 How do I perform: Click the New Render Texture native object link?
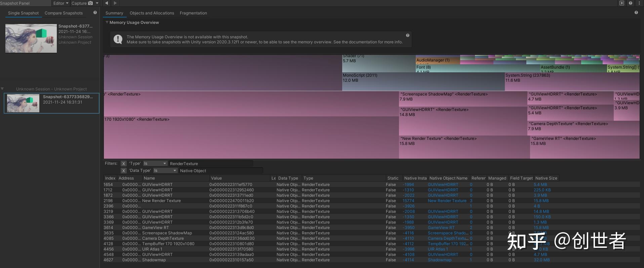tap(447, 201)
